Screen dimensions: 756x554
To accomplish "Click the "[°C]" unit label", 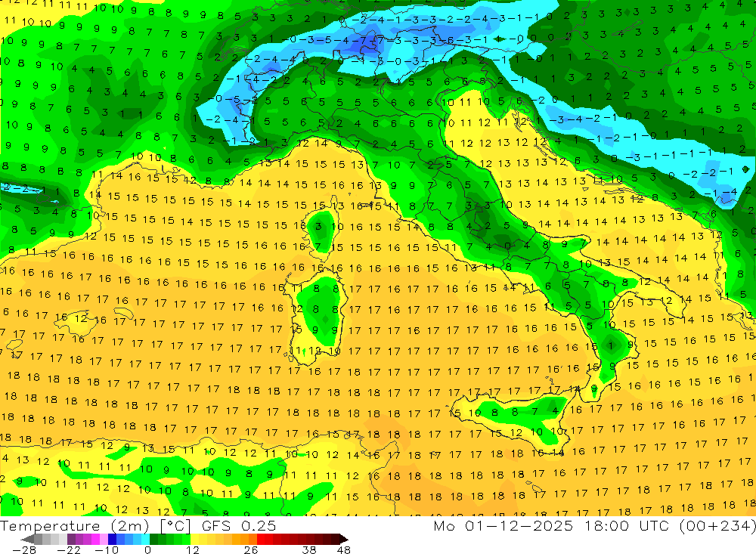I will coord(175,526).
